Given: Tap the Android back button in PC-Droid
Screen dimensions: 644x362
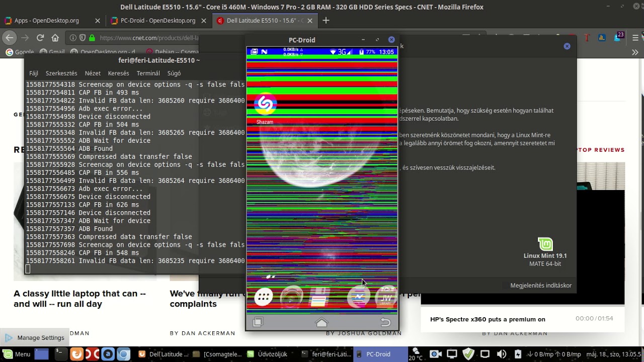Looking at the screenshot, I should 385,322.
